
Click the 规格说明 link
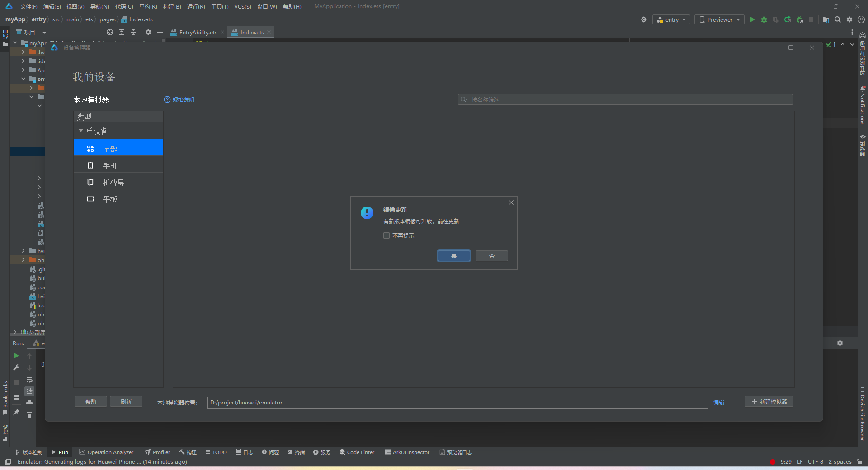[x=183, y=99]
